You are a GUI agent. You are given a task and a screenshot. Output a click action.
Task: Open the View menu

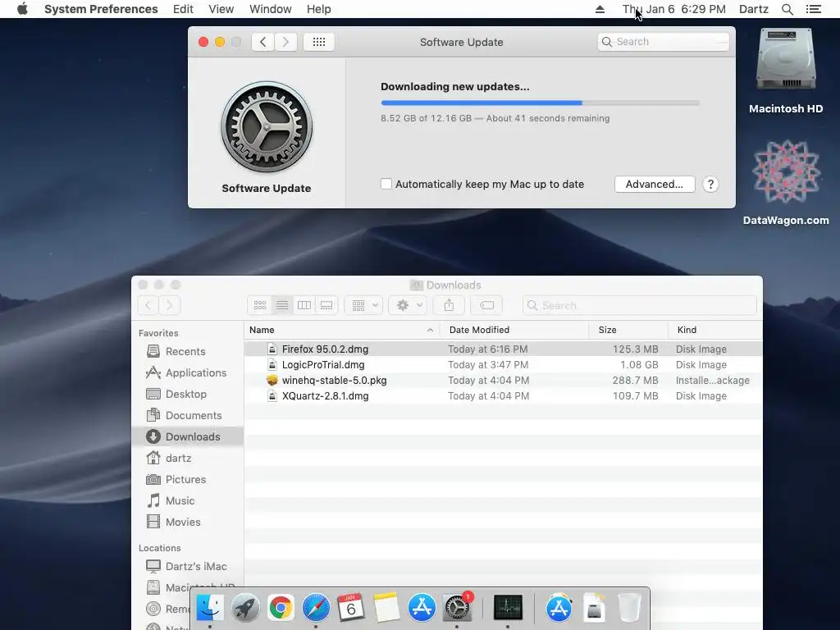coord(221,9)
